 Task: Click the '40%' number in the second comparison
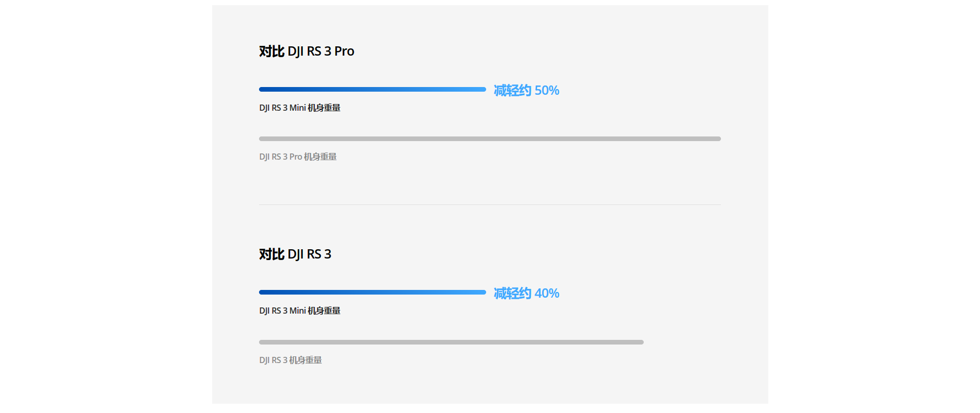(547, 294)
